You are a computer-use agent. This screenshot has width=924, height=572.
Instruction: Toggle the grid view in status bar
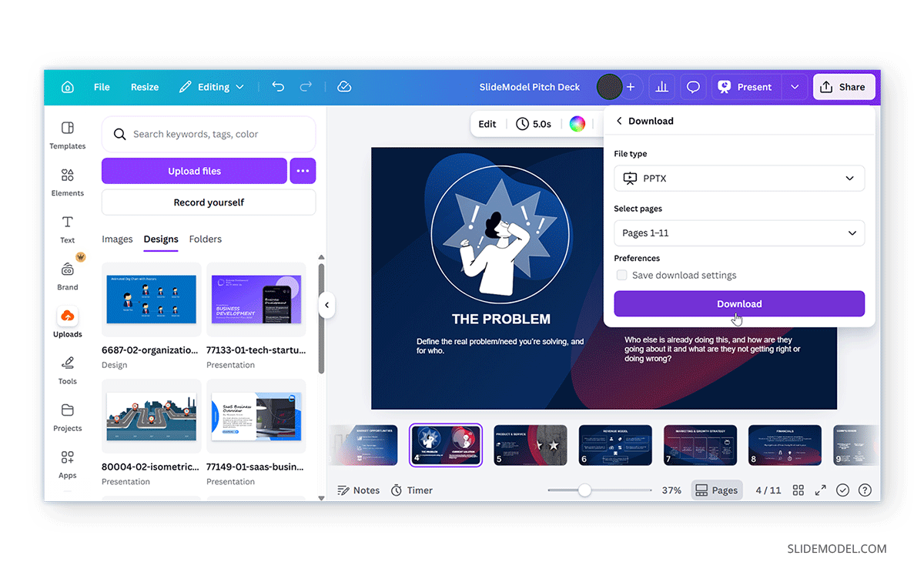pos(798,490)
